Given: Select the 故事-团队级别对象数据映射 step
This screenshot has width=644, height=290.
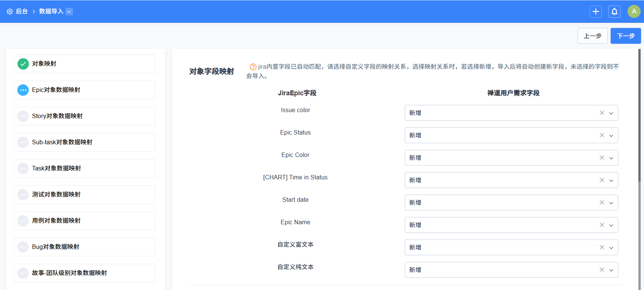Looking at the screenshot, I should coord(85,273).
